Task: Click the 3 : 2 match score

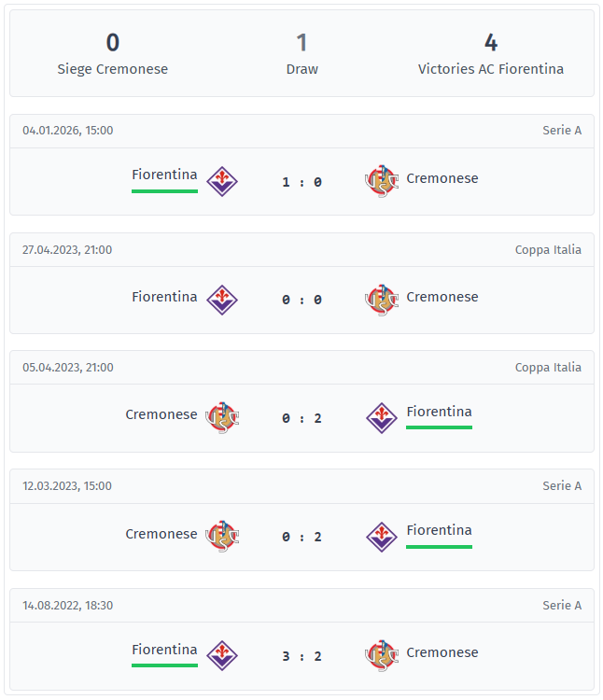Action: (301, 656)
